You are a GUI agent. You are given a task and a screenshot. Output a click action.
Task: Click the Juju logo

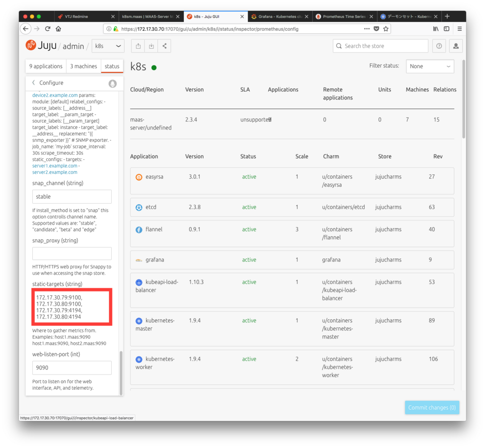point(41,46)
